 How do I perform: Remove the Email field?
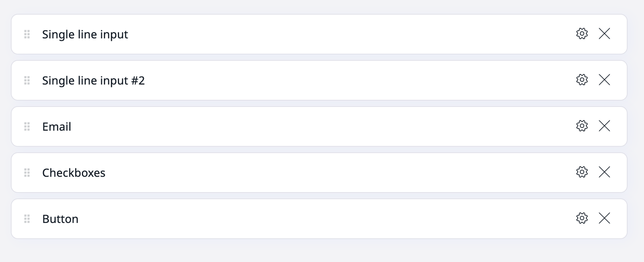click(604, 126)
